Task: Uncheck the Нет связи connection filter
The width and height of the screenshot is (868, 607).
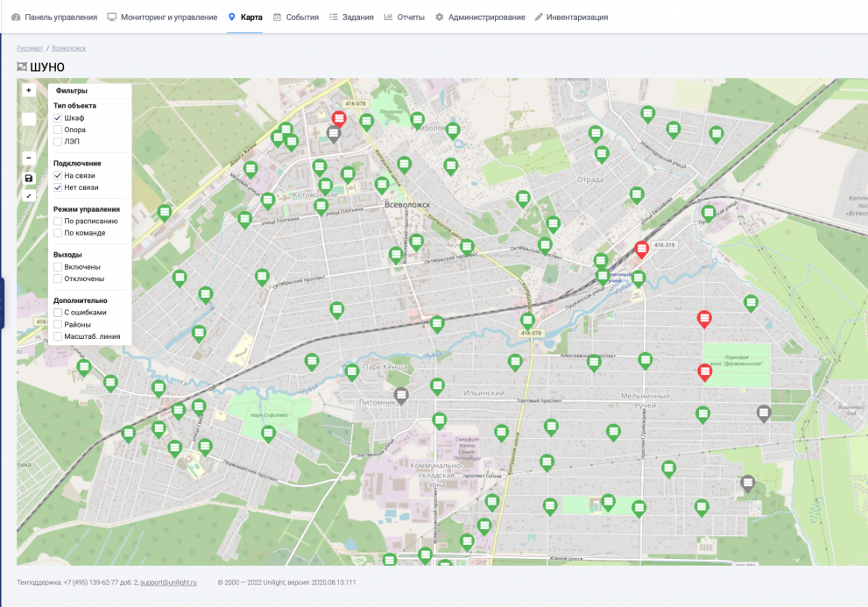Action: [x=58, y=187]
